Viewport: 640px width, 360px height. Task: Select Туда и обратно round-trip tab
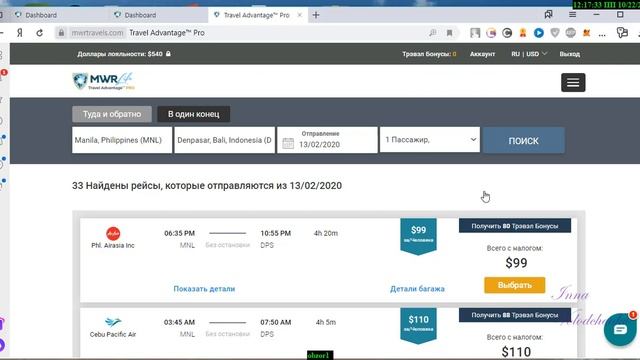(x=112, y=114)
